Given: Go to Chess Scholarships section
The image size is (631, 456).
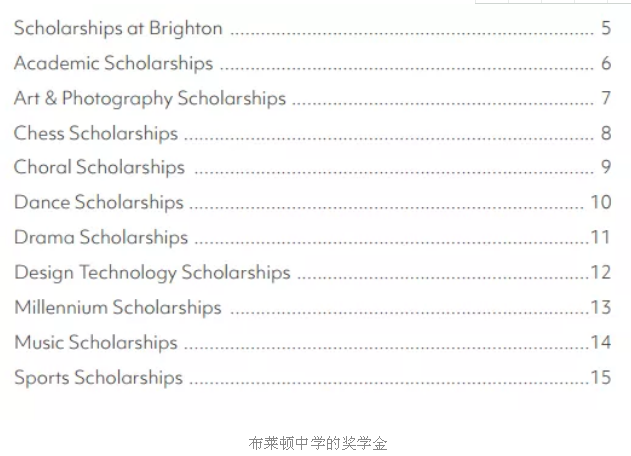Looking at the screenshot, I should pyautogui.click(x=96, y=134).
